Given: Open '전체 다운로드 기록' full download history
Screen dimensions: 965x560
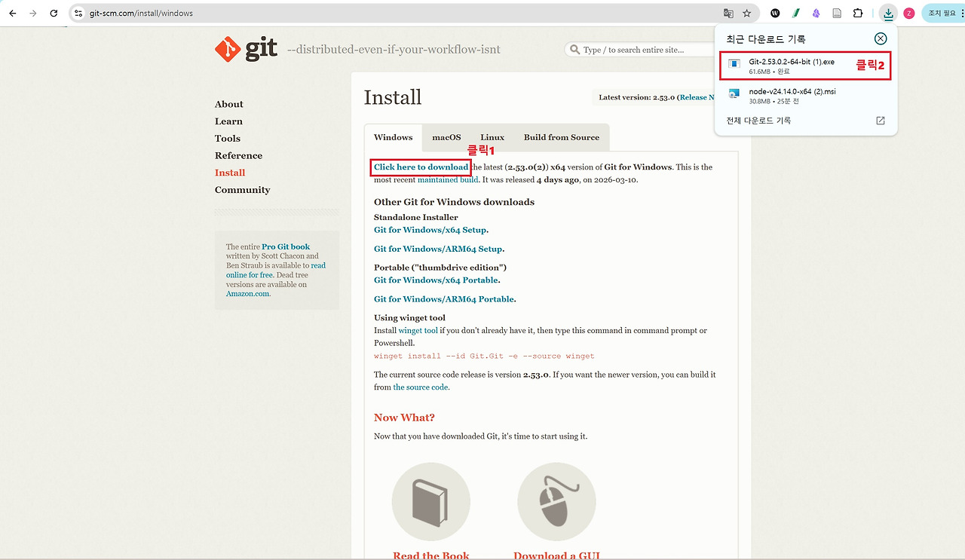Looking at the screenshot, I should pyautogui.click(x=758, y=121).
